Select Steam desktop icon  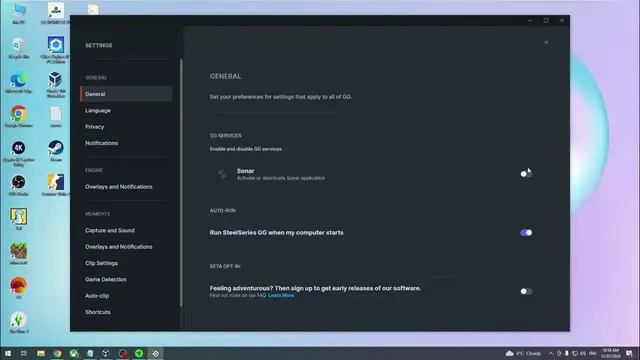(x=56, y=151)
